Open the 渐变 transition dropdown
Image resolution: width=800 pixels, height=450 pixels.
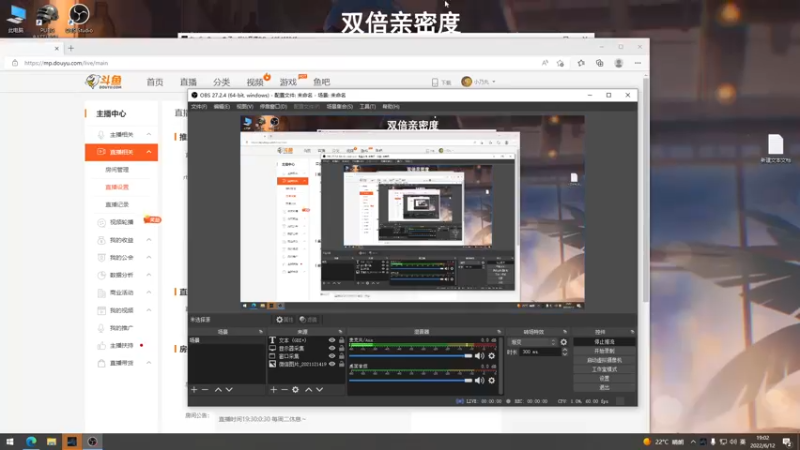click(532, 342)
